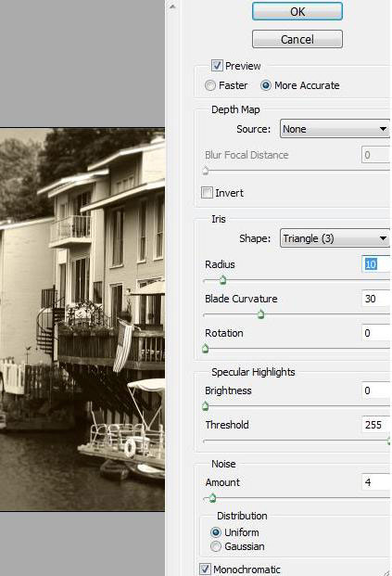Click the Radius value field
This screenshot has height=576, width=392.
tap(376, 264)
